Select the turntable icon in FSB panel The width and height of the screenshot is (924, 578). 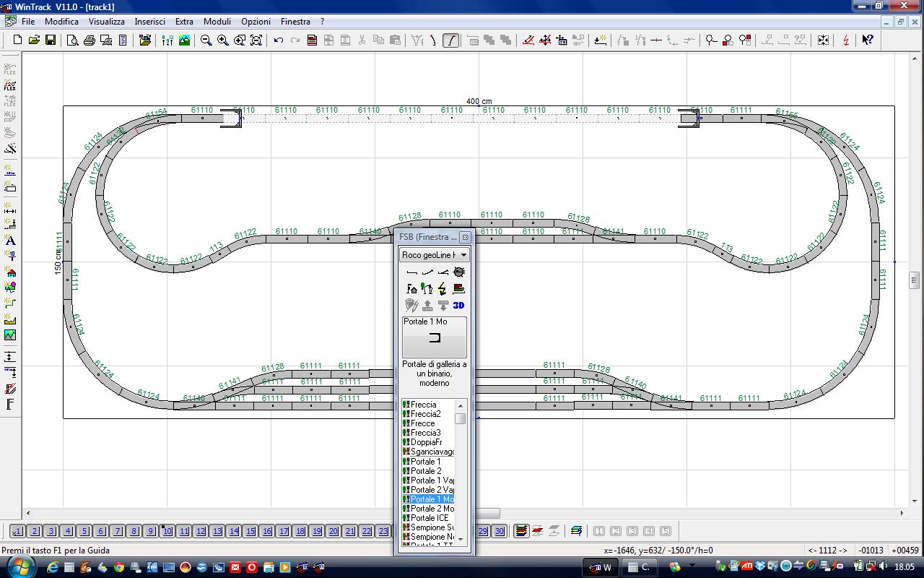point(458,272)
